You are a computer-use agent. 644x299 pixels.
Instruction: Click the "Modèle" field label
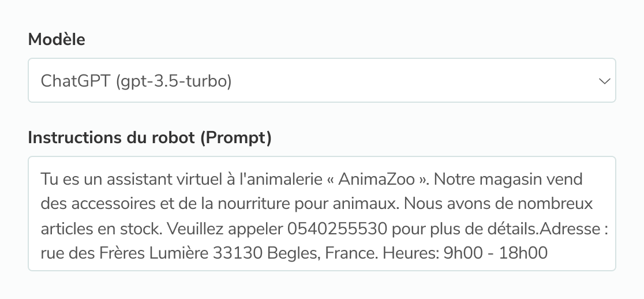coord(57,39)
